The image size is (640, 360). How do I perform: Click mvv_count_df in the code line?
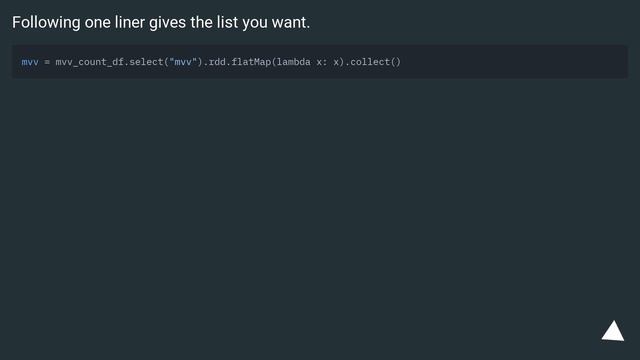point(89,62)
